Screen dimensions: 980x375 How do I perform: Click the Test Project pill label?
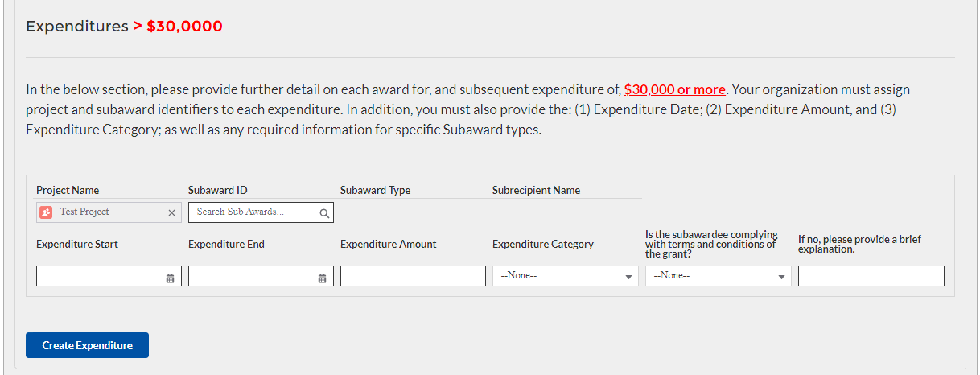pos(84,212)
